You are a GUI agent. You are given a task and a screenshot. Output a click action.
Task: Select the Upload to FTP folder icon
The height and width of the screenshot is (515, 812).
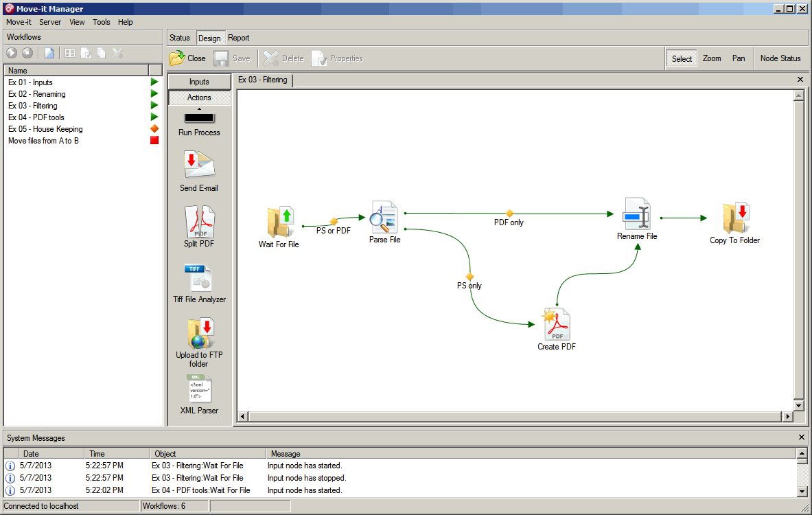199,333
